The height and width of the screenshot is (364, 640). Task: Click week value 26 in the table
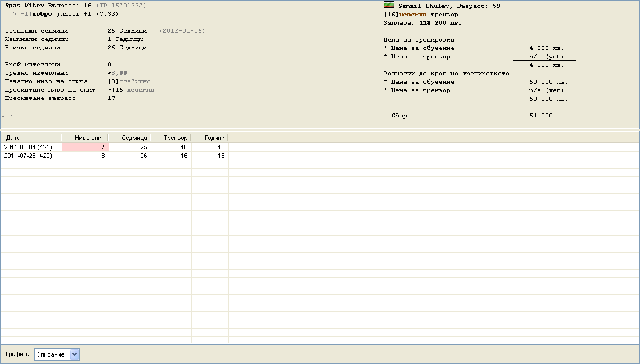(130, 156)
